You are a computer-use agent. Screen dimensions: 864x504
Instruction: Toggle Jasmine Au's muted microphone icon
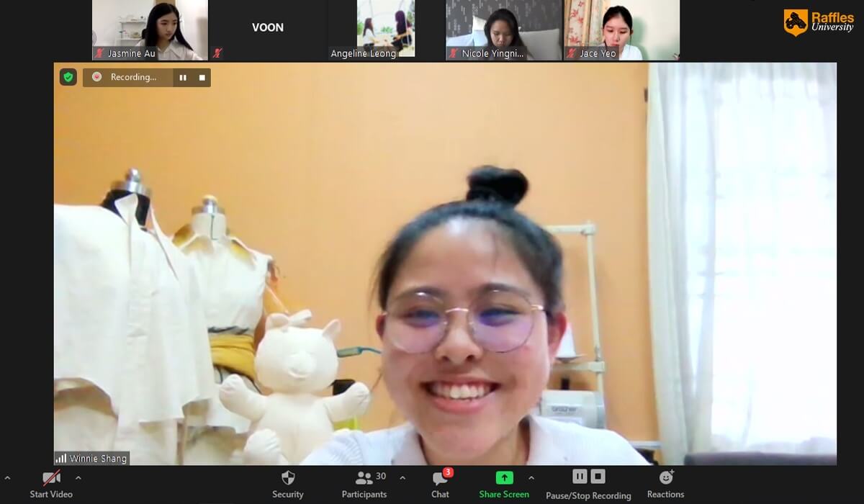point(99,53)
